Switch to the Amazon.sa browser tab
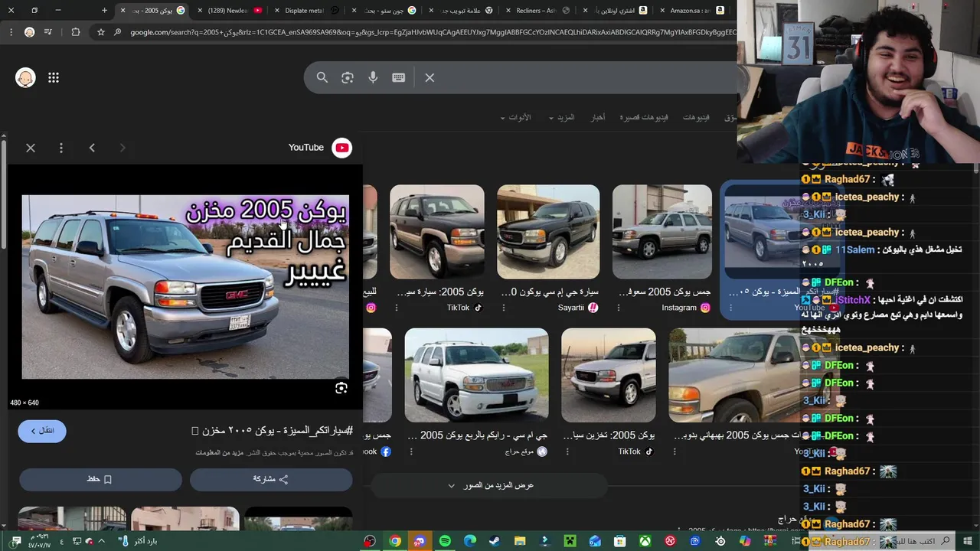This screenshot has height=551, width=980. pos(693,11)
